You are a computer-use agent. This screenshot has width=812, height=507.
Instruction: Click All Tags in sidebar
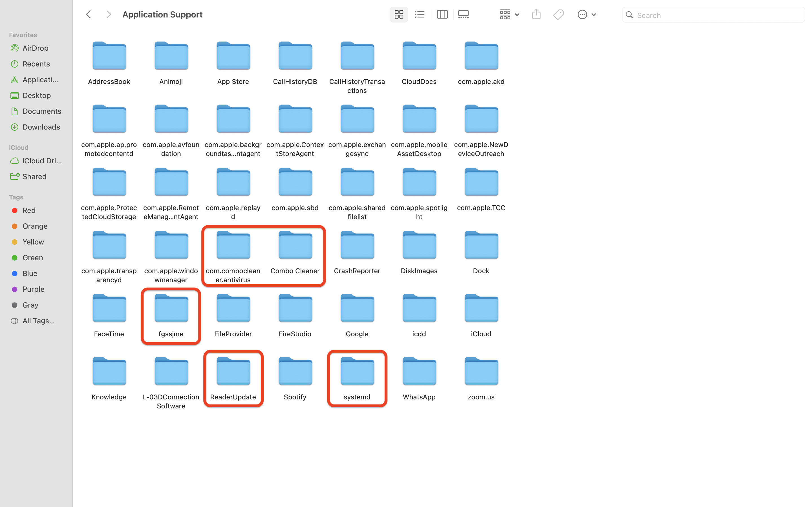point(38,321)
